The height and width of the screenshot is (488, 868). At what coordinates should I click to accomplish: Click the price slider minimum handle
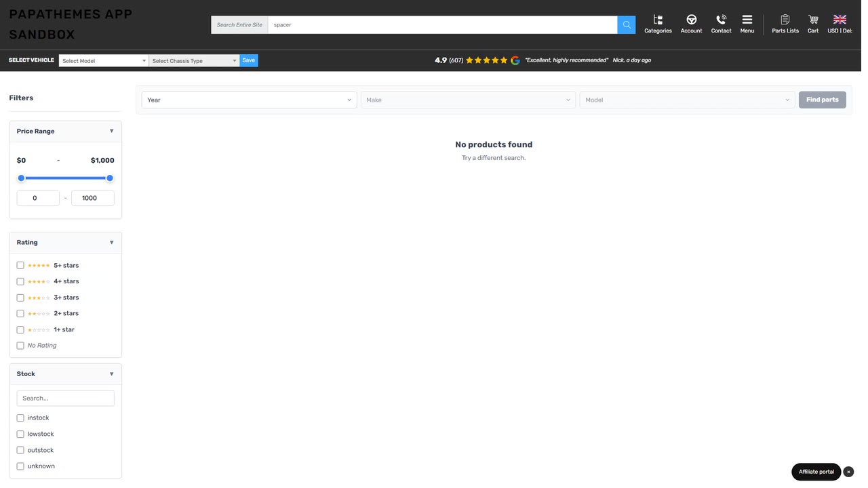tap(21, 178)
